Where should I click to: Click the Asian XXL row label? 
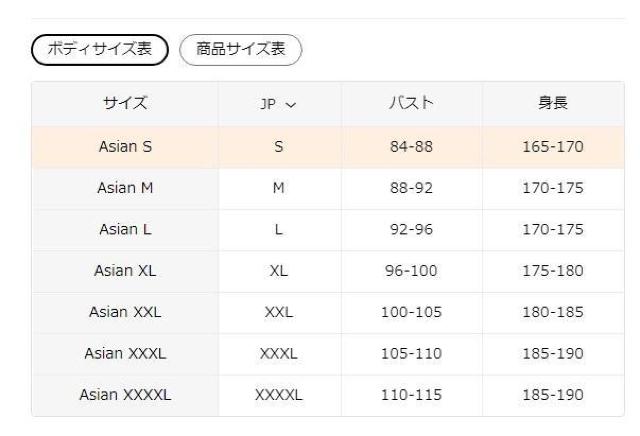[125, 312]
